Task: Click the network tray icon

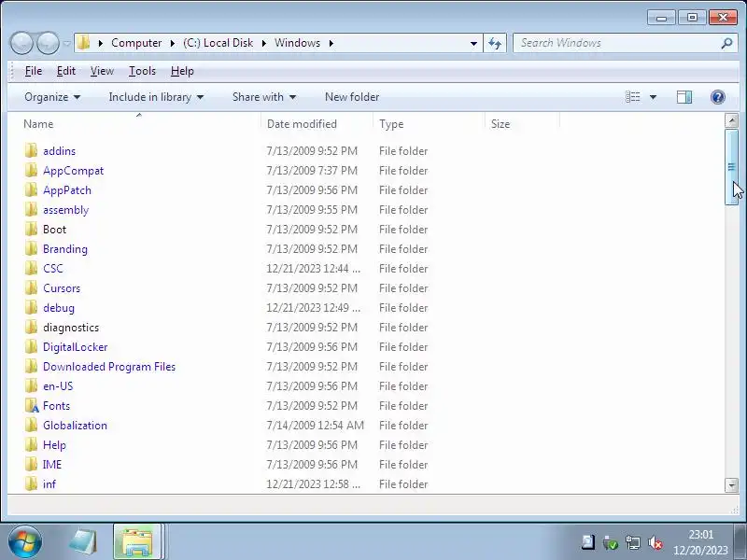Action: (633, 542)
